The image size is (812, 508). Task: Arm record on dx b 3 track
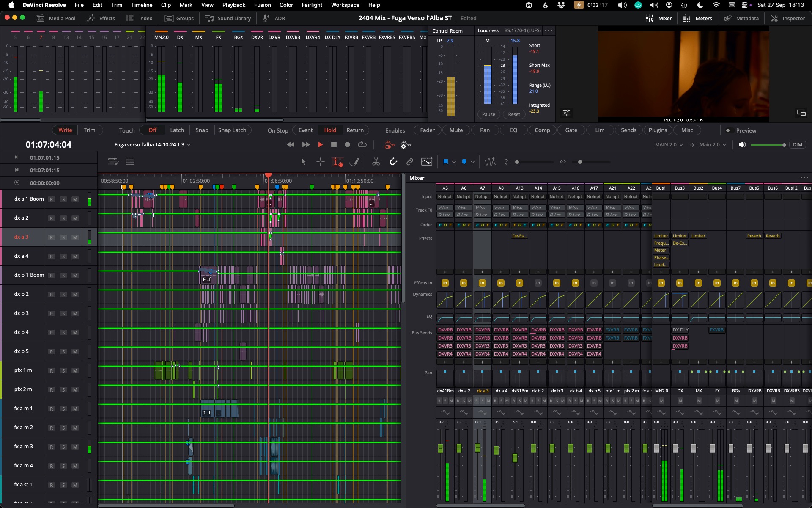pos(51,313)
